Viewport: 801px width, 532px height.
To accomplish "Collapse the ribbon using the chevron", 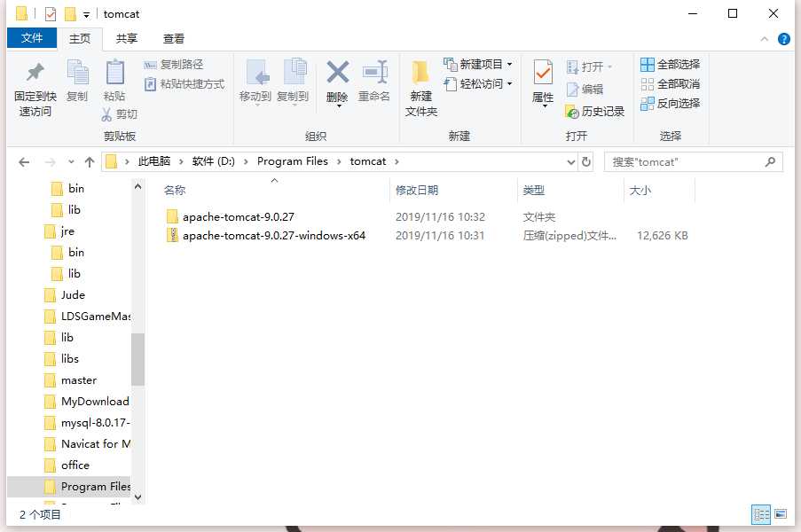I will pos(765,39).
